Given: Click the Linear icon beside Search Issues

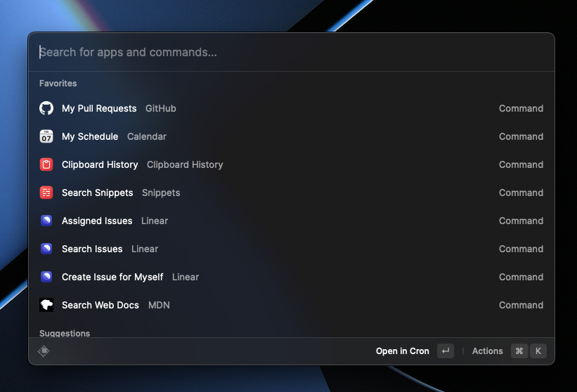Looking at the screenshot, I should (x=46, y=249).
